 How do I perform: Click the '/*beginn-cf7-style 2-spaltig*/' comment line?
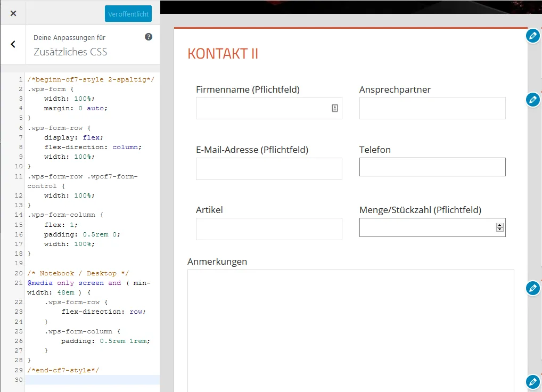[x=91, y=79]
